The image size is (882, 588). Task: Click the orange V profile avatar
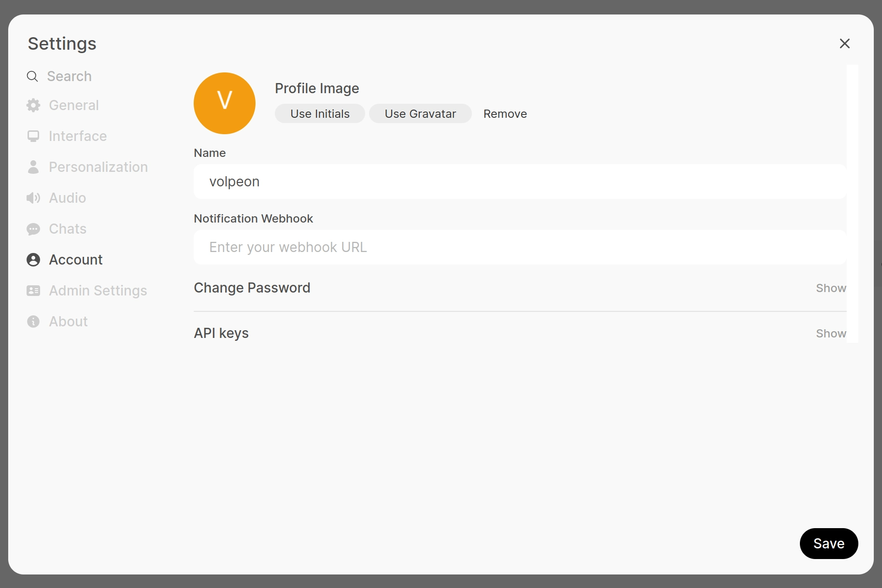pyautogui.click(x=225, y=103)
